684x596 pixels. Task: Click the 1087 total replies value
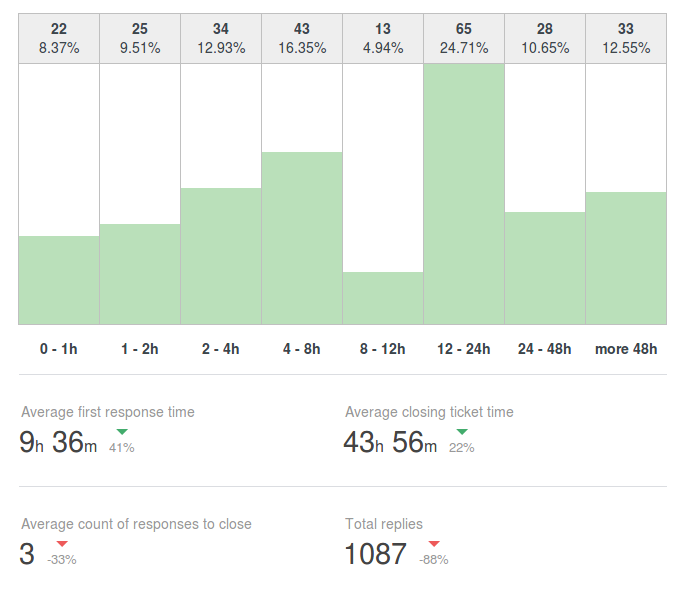coord(376,554)
